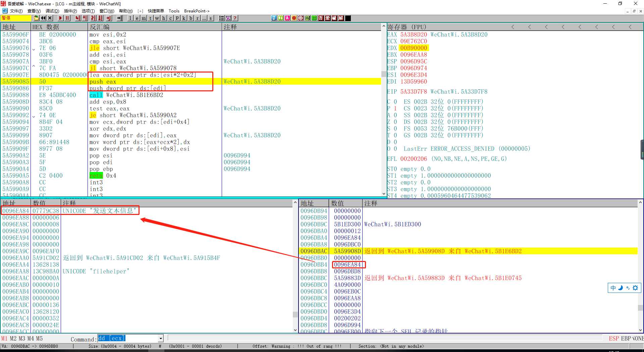Viewport: 644px width, 352px height.
Task: Open windows list with 'w' button
Action: pyautogui.click(x=157, y=18)
